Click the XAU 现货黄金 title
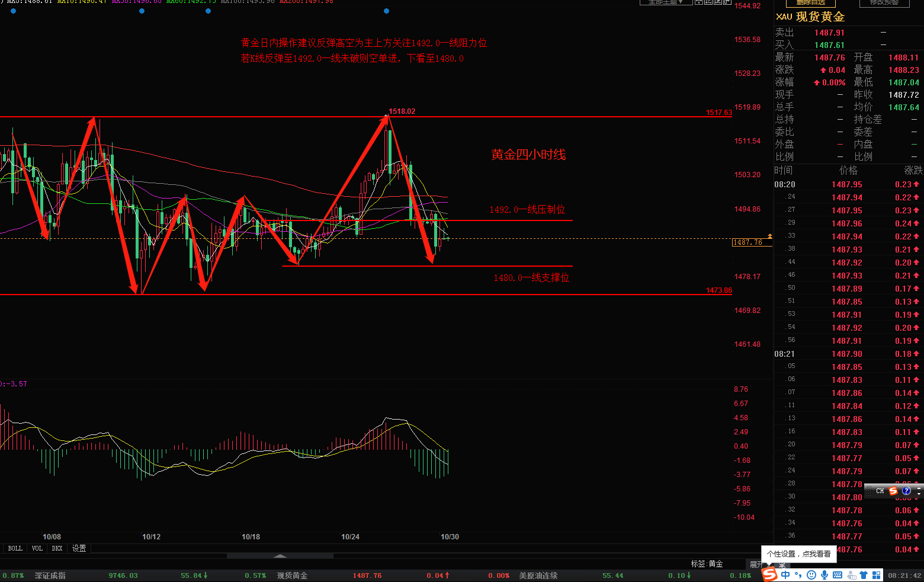Viewport: 924px width, 582px height. [x=810, y=17]
